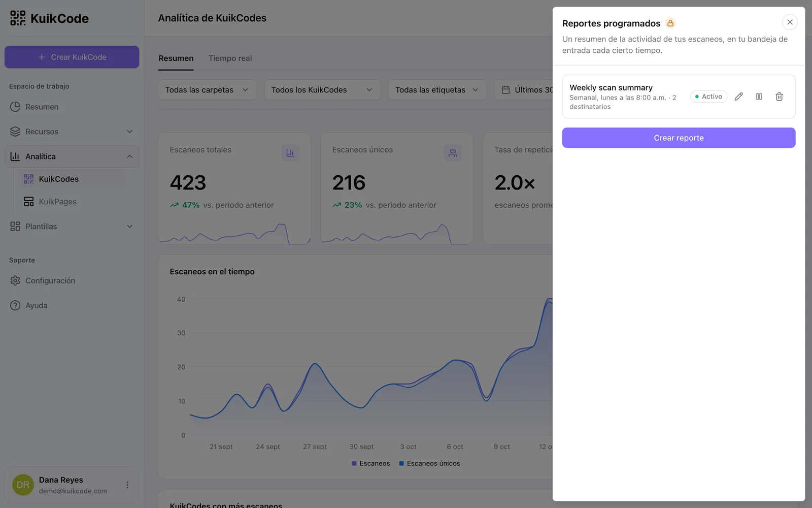Click the Escaneos totales chart icon
The width and height of the screenshot is (812, 508).
[290, 153]
